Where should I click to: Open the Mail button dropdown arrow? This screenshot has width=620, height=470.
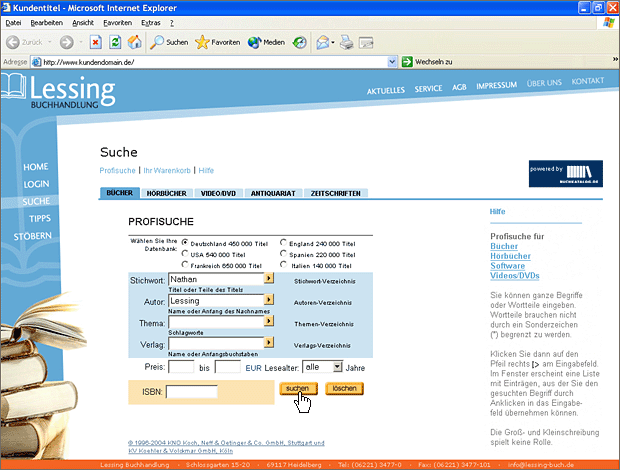(x=333, y=42)
